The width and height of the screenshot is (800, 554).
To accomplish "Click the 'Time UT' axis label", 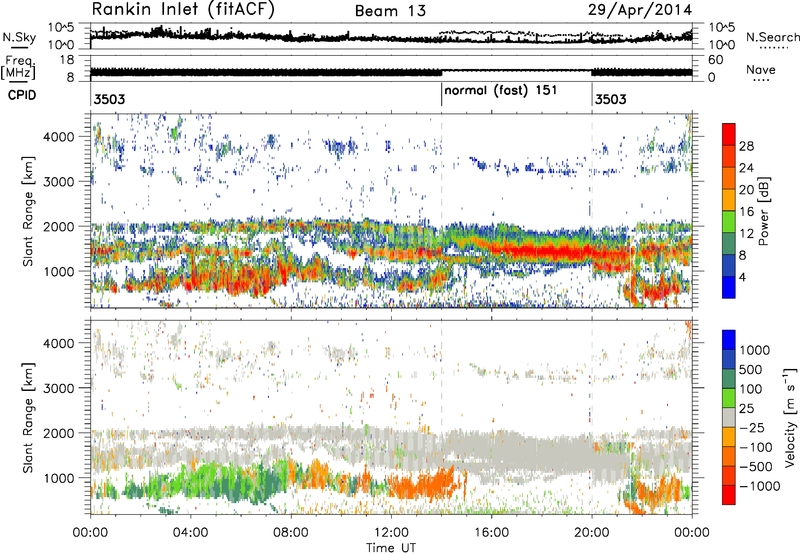I will (391, 547).
